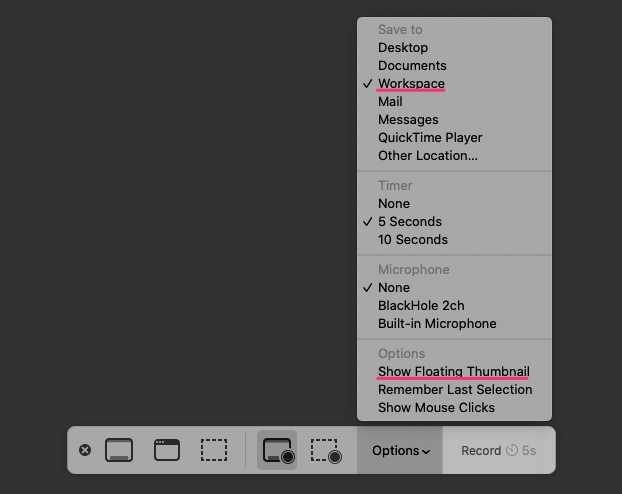The height and width of the screenshot is (494, 622).
Task: Enable Built-in Microphone input
Action: click(437, 323)
